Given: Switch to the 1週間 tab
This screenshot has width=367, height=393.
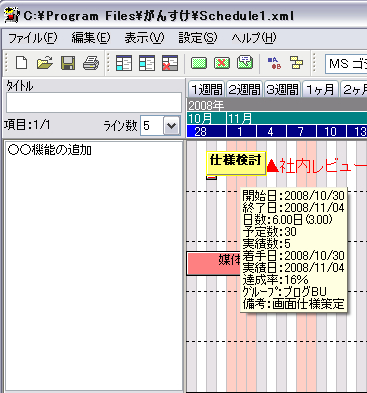Looking at the screenshot, I should coord(206,89).
